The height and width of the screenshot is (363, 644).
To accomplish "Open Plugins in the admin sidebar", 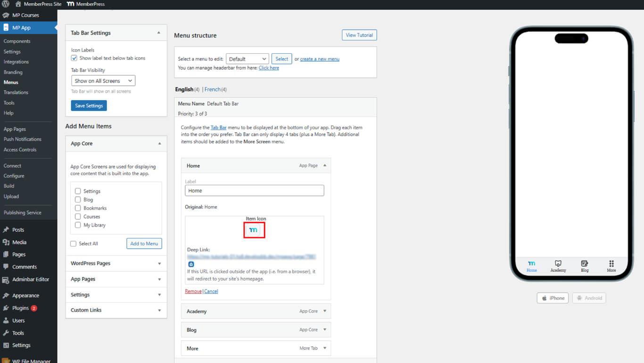I will [20, 308].
